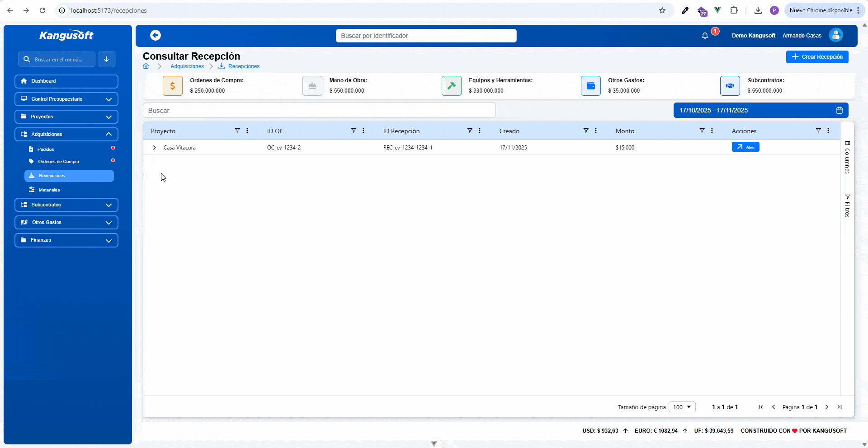Expand the Proyectos menu
This screenshot has height=448, width=868.
(66, 117)
